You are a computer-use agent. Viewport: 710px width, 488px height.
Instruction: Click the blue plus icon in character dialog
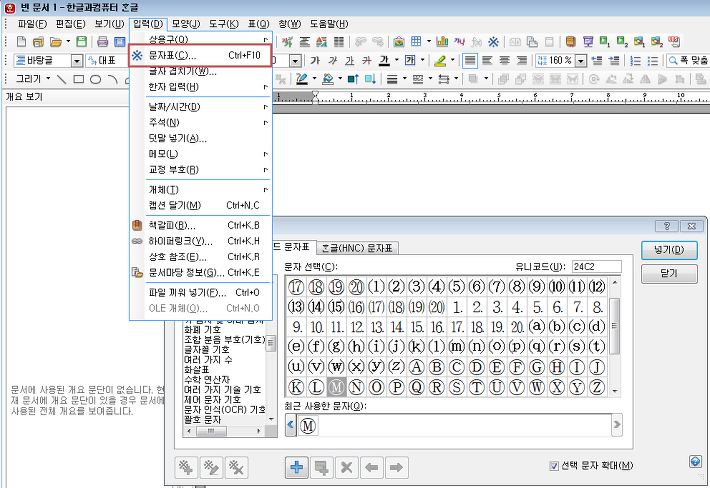click(x=297, y=467)
